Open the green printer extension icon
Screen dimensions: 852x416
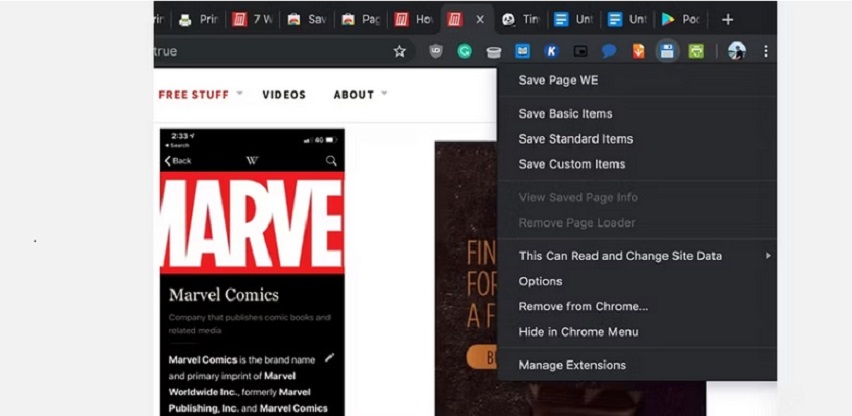(x=696, y=52)
